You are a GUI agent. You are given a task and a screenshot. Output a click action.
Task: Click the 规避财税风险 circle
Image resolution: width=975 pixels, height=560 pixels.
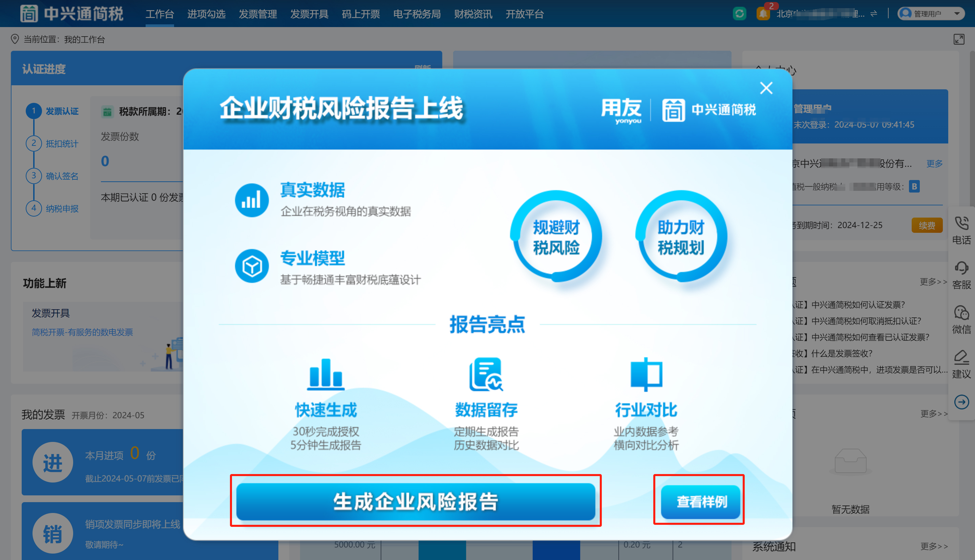pyautogui.click(x=556, y=236)
